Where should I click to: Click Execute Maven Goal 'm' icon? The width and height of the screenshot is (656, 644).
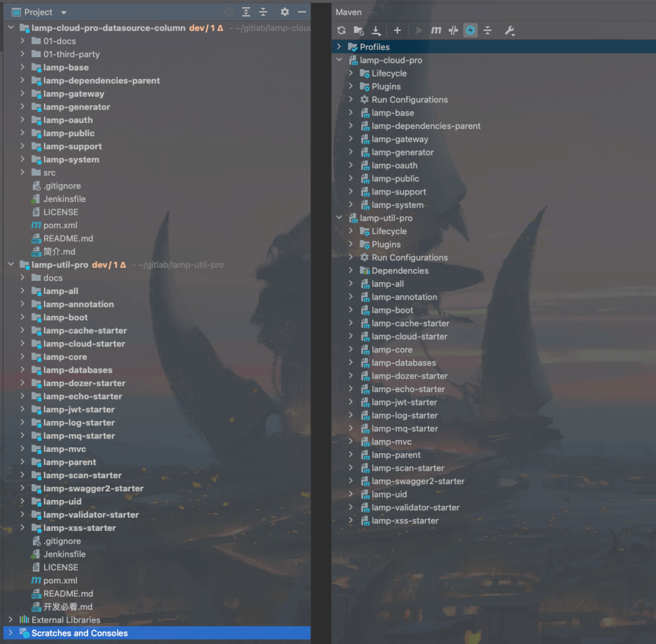point(436,31)
